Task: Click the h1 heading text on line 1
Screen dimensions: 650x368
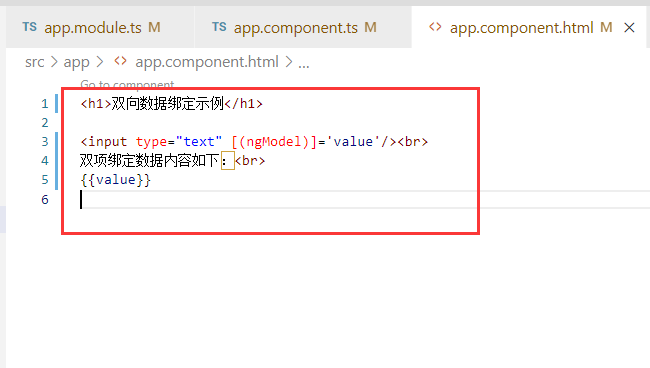Action: (x=167, y=104)
